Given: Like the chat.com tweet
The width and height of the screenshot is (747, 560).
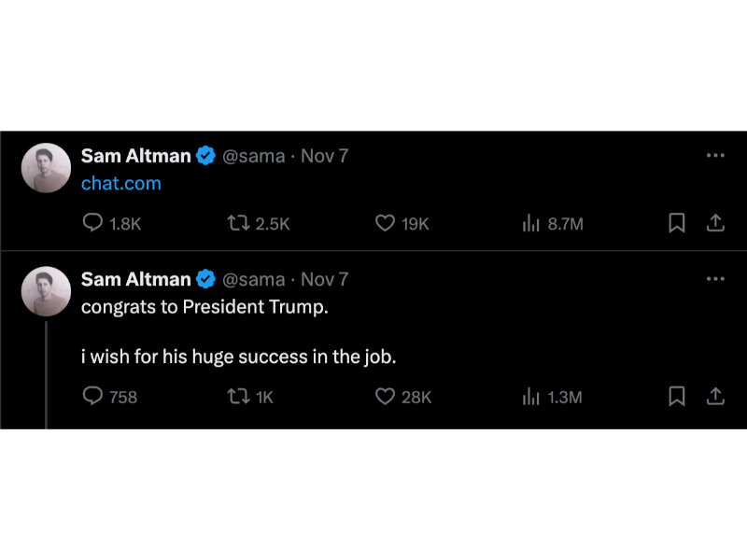Looking at the screenshot, I should (x=385, y=223).
